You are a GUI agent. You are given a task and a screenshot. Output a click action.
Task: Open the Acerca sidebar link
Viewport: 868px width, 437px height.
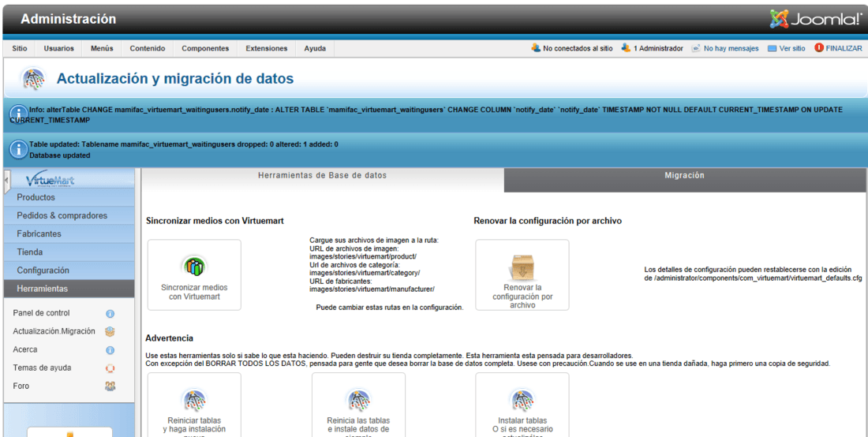click(25, 349)
